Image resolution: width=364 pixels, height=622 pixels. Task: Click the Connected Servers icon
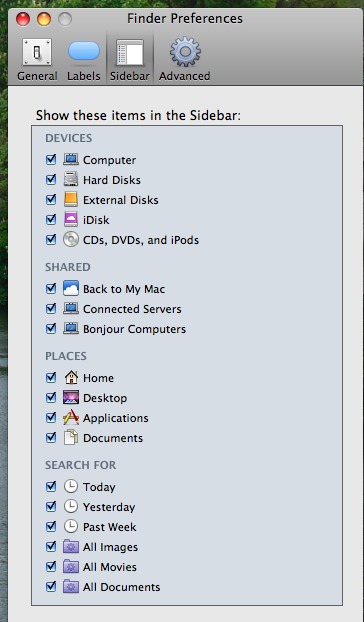tap(71, 309)
